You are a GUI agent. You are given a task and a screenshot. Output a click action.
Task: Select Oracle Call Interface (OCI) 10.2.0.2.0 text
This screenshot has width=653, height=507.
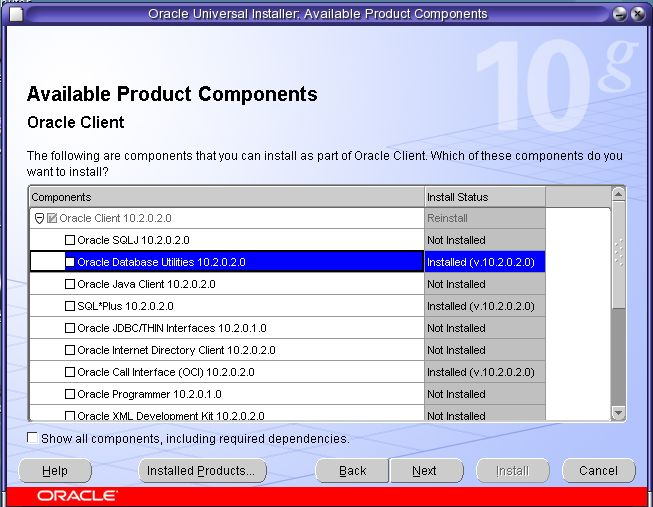click(166, 372)
